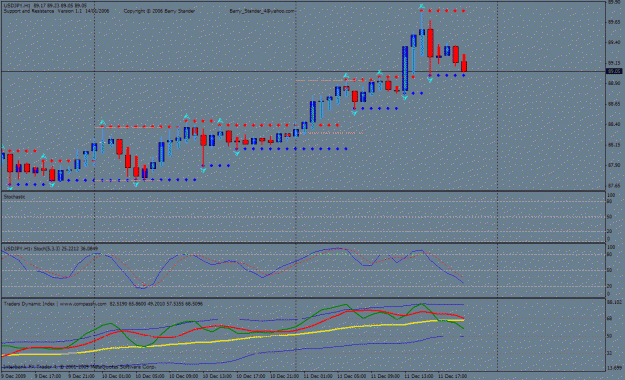Screen dimensions: 625x380
Task: Click the 89.15 price scale value
Action: coord(613,63)
